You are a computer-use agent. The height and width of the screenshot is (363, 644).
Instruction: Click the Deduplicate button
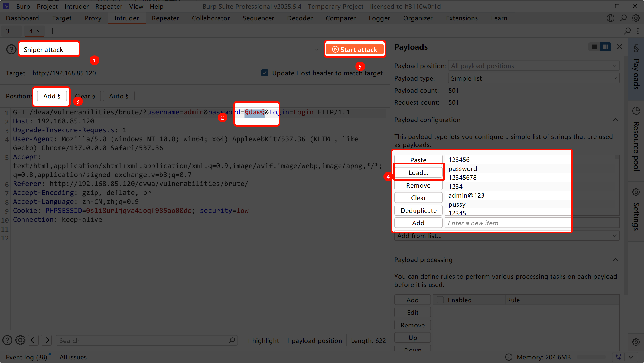coord(418,210)
